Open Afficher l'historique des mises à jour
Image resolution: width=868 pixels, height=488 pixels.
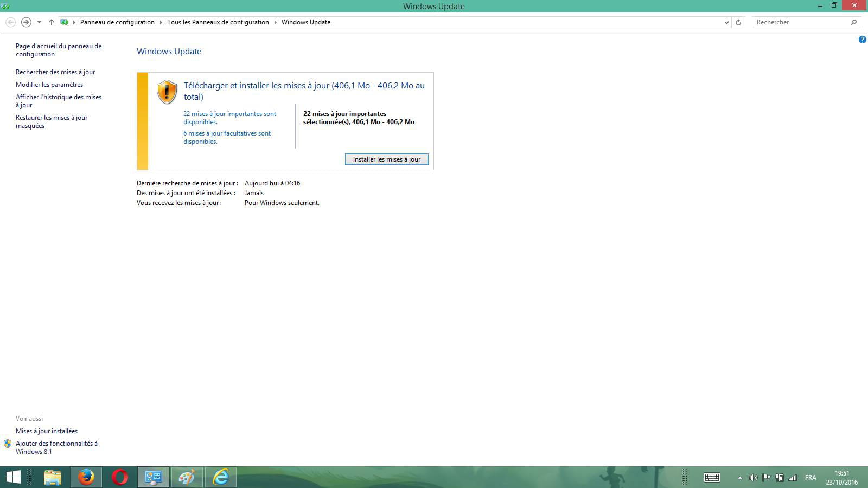click(x=59, y=101)
